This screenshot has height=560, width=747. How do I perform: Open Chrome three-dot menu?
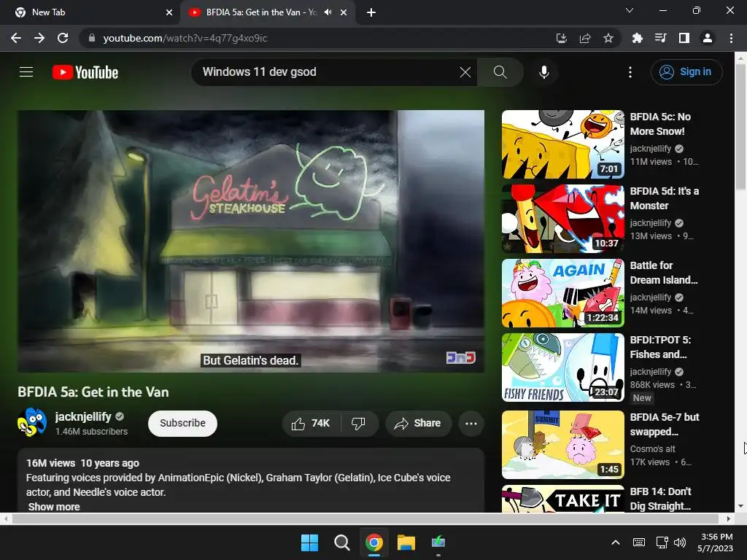(x=731, y=38)
